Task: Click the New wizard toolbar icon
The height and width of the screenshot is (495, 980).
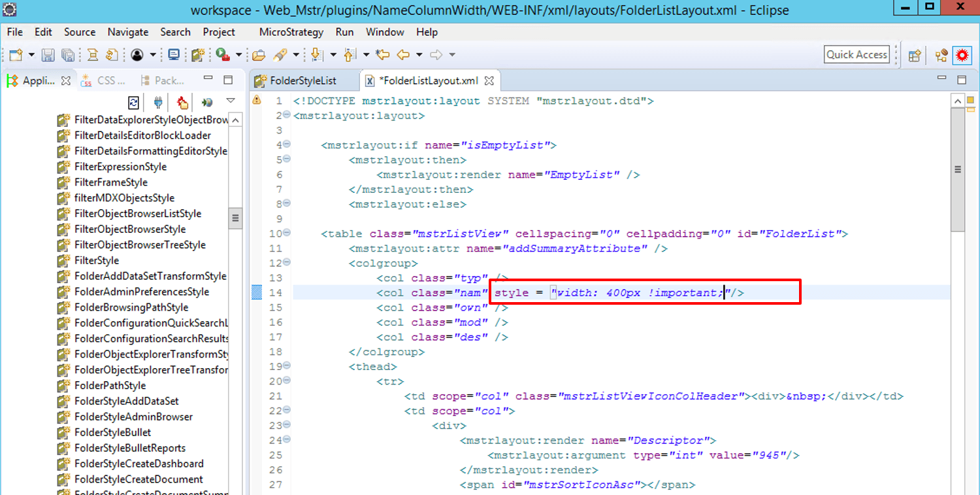Action: point(15,56)
